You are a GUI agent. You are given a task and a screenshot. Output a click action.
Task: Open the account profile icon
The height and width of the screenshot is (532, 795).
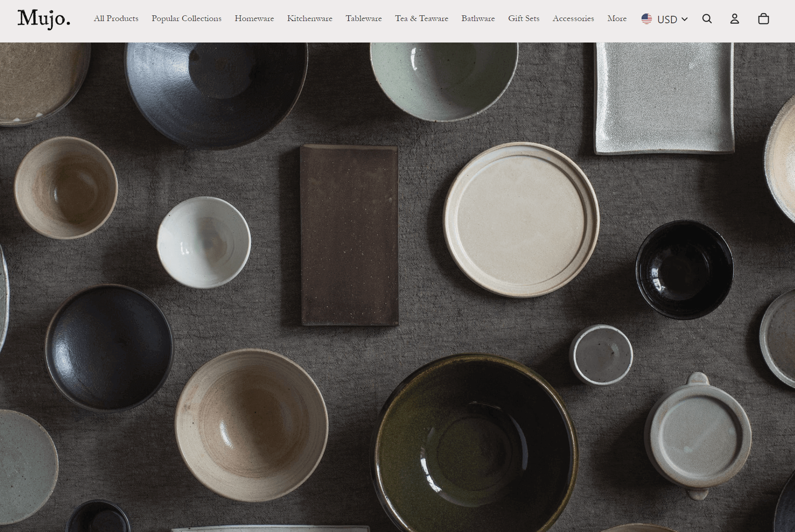[x=734, y=19]
